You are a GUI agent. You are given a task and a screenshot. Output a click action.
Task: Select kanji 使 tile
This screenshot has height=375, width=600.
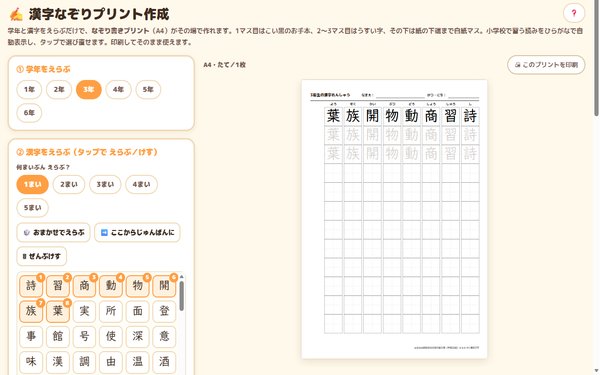tap(111, 336)
